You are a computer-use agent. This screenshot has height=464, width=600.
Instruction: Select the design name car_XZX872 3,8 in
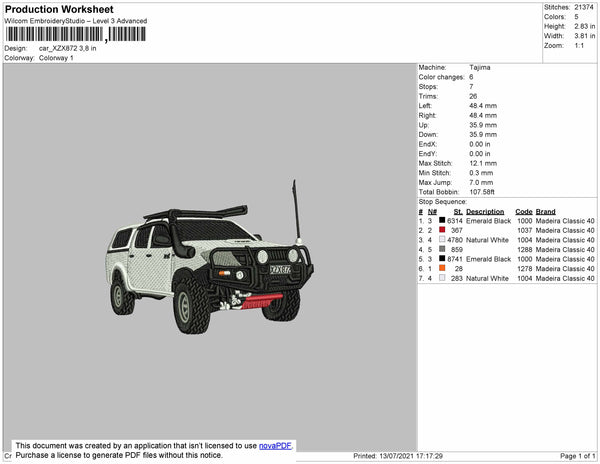tap(67, 49)
